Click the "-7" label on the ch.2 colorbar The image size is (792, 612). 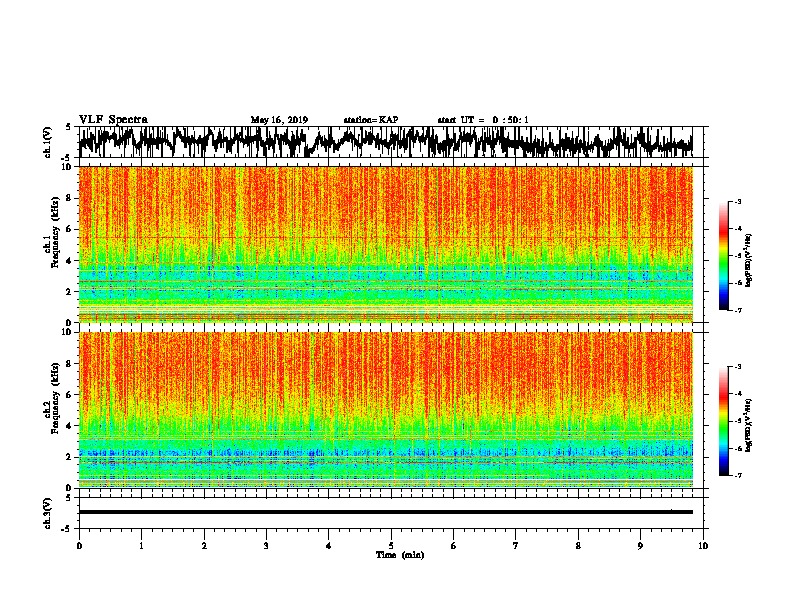[737, 476]
